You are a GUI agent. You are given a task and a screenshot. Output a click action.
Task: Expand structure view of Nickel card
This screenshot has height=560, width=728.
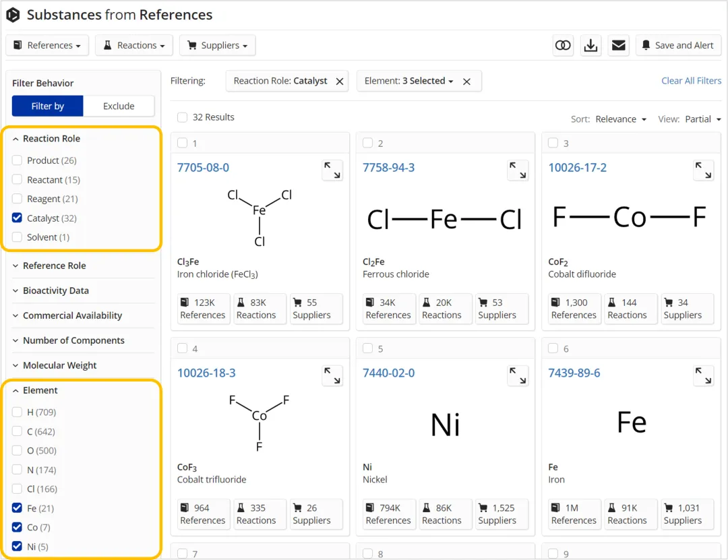[518, 375]
